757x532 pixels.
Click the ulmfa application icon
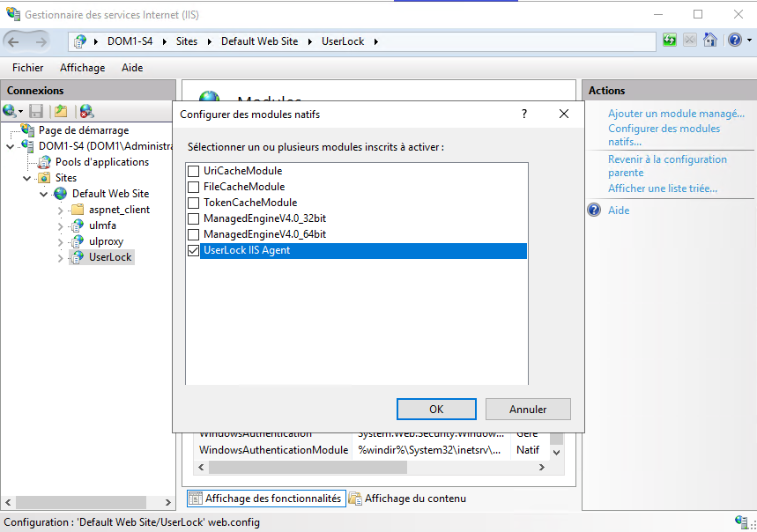coord(78,225)
